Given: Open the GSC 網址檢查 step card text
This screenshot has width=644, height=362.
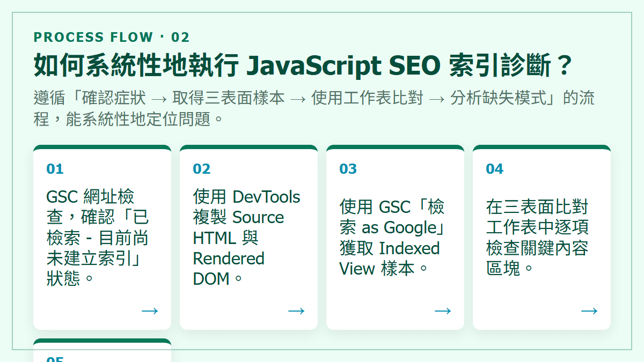Looking at the screenshot, I should [x=98, y=238].
